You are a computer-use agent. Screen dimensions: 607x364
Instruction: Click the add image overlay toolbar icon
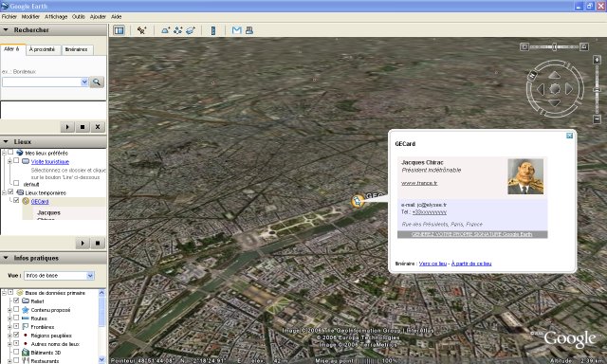pos(190,30)
